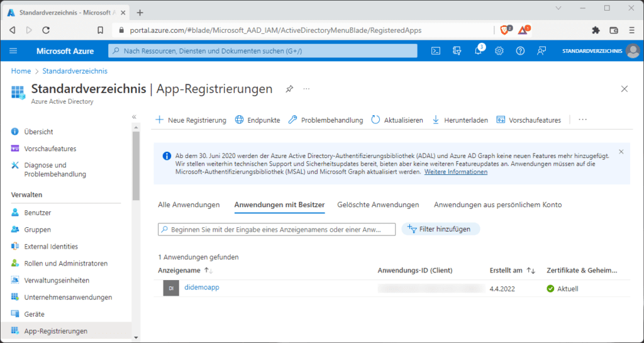
Task: Click the 4.4.2022 creation date cell
Action: (x=502, y=289)
